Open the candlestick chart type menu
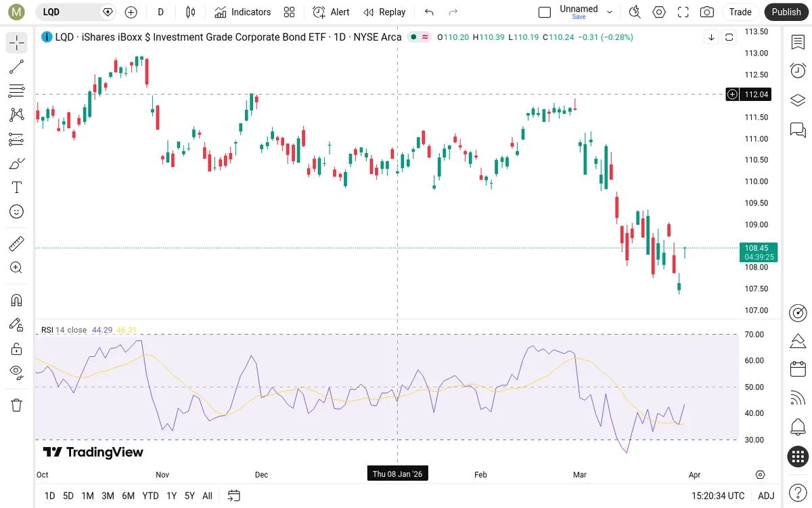 (x=191, y=12)
